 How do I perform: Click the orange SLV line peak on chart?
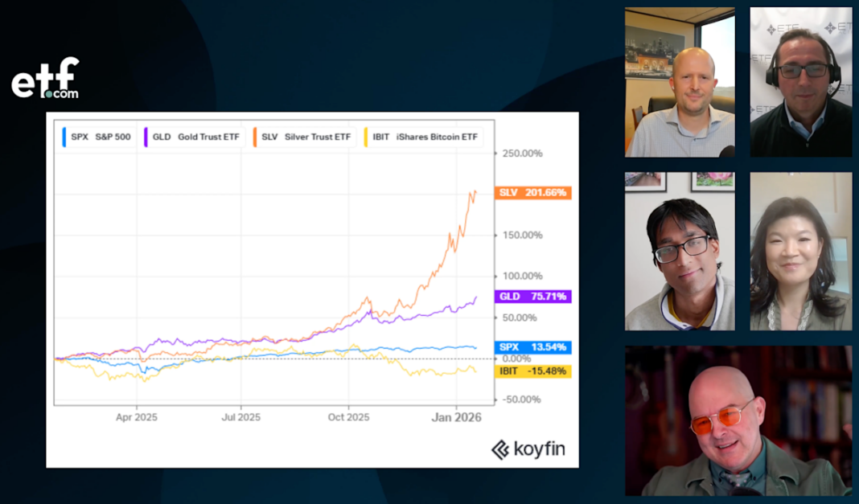tap(475, 191)
